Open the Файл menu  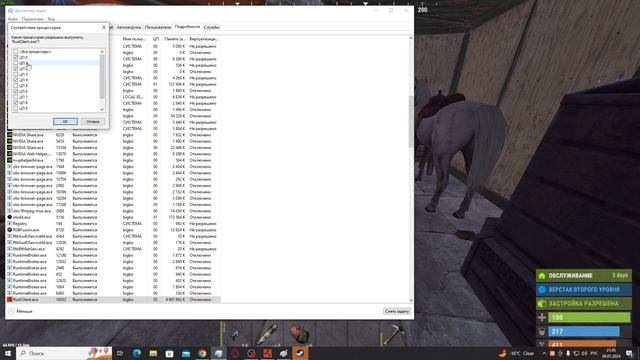click(x=13, y=19)
